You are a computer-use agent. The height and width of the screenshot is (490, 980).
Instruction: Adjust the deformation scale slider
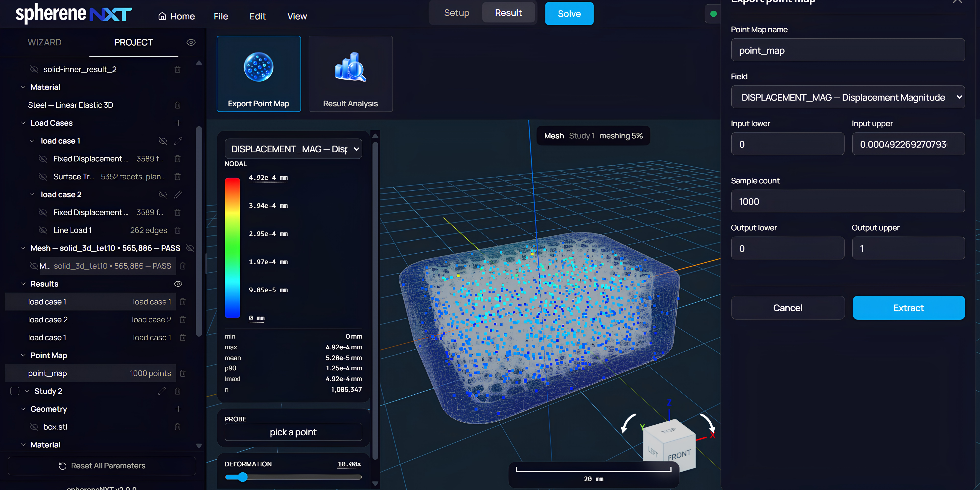point(243,477)
